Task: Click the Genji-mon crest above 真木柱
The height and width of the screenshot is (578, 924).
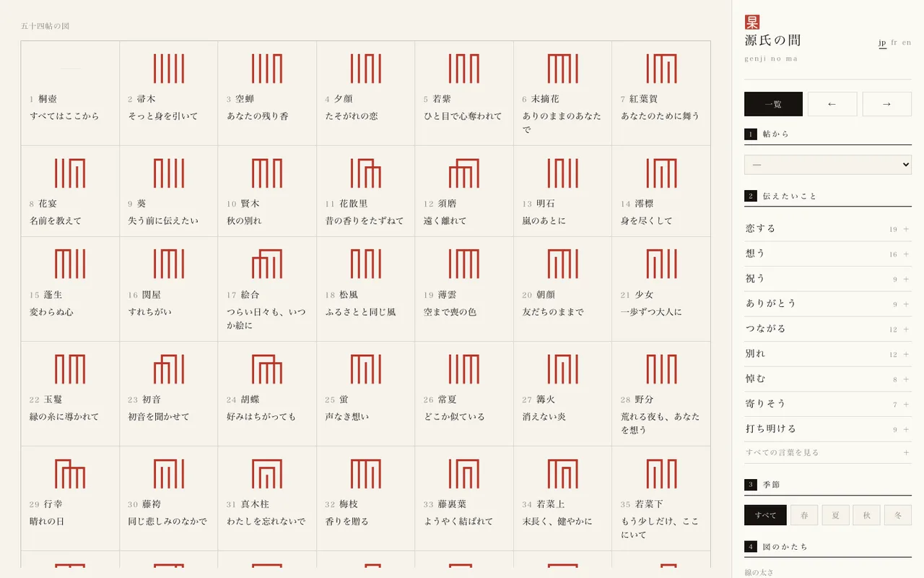Action: click(267, 473)
